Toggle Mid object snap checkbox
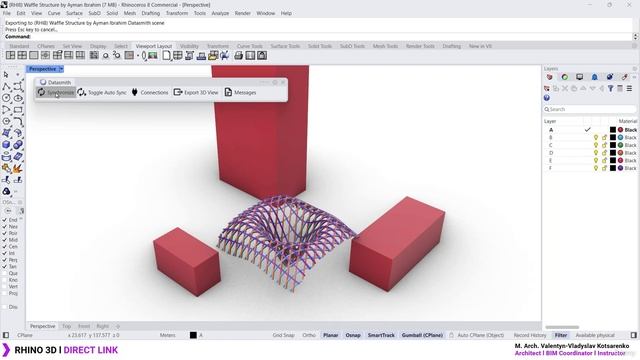Image resolution: width=640 pixels, height=360 pixels. coord(5,240)
